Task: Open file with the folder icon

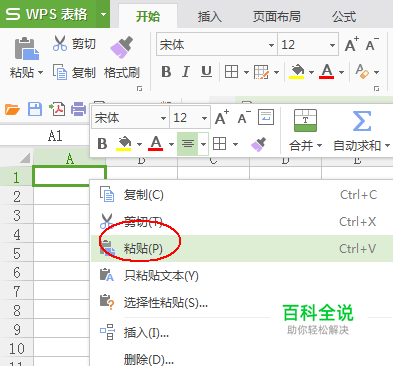Action: (12, 109)
